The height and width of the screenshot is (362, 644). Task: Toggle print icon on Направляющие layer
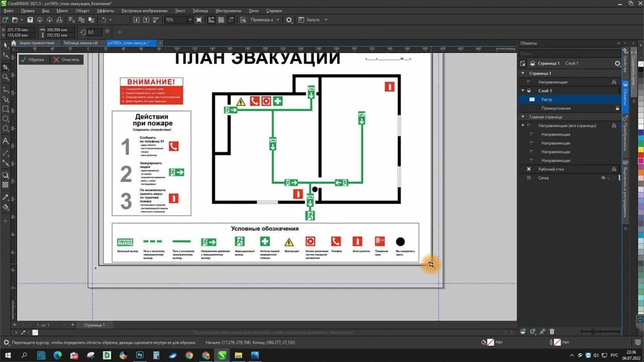coord(614,82)
